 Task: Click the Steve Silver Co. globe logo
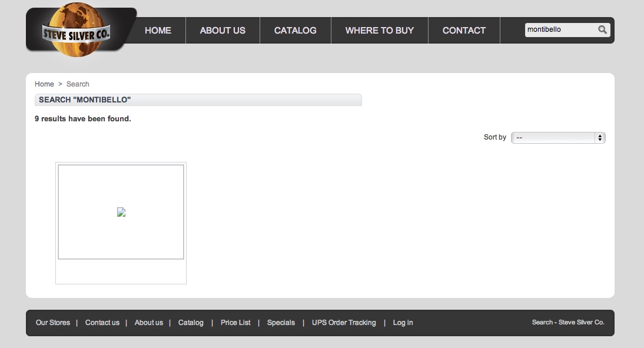77,30
